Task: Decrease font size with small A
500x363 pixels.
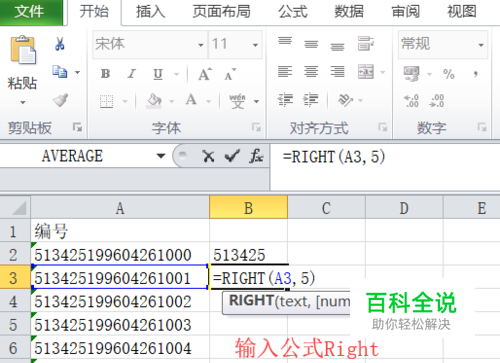Action: coord(230,74)
